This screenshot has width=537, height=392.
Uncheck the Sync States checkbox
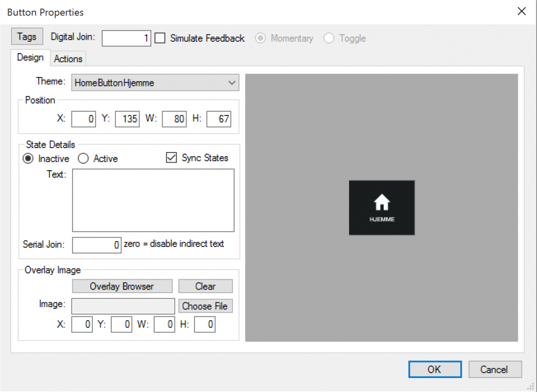[x=171, y=158]
